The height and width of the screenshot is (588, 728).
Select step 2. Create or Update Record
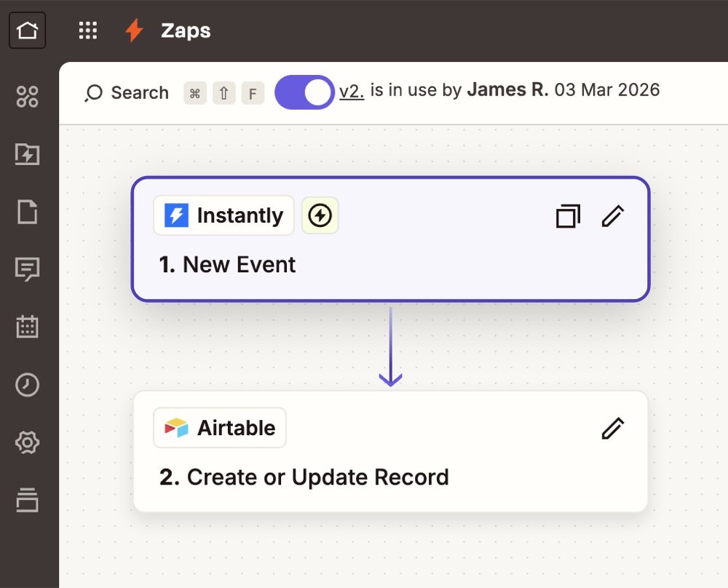click(x=304, y=477)
